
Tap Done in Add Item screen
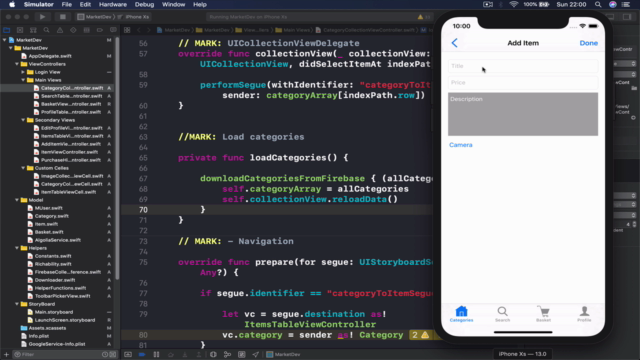tap(589, 43)
